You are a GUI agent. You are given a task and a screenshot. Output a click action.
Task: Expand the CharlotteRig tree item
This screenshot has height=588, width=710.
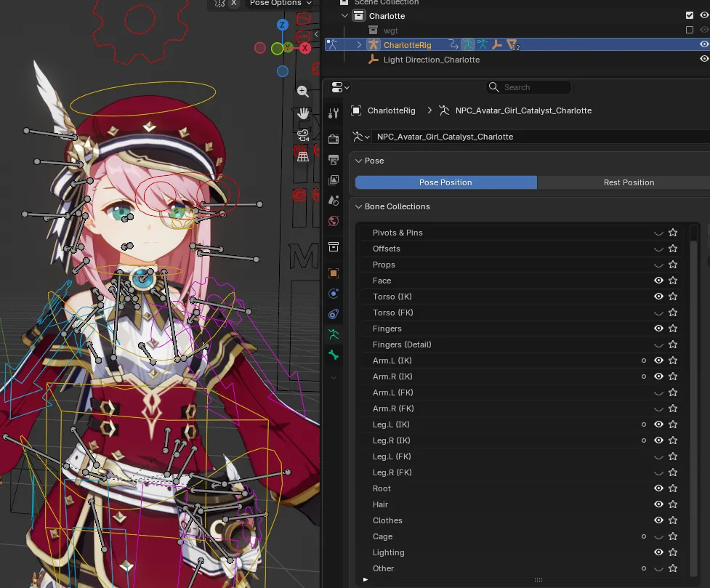pos(359,44)
